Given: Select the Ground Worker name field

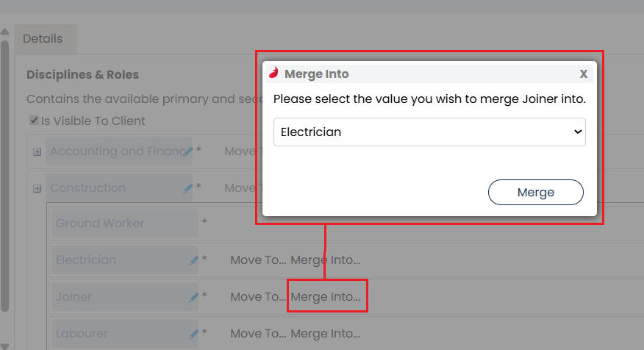Looking at the screenshot, I should pos(124,223).
